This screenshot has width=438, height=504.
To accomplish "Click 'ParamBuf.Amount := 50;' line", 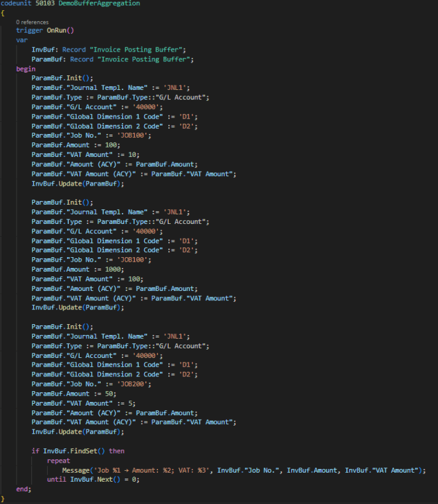I will [74, 394].
